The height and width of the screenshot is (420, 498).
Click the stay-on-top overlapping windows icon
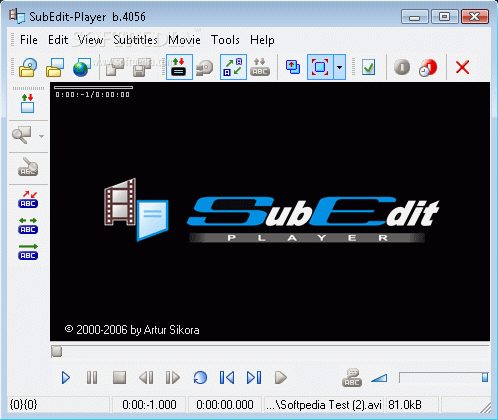coord(293,67)
